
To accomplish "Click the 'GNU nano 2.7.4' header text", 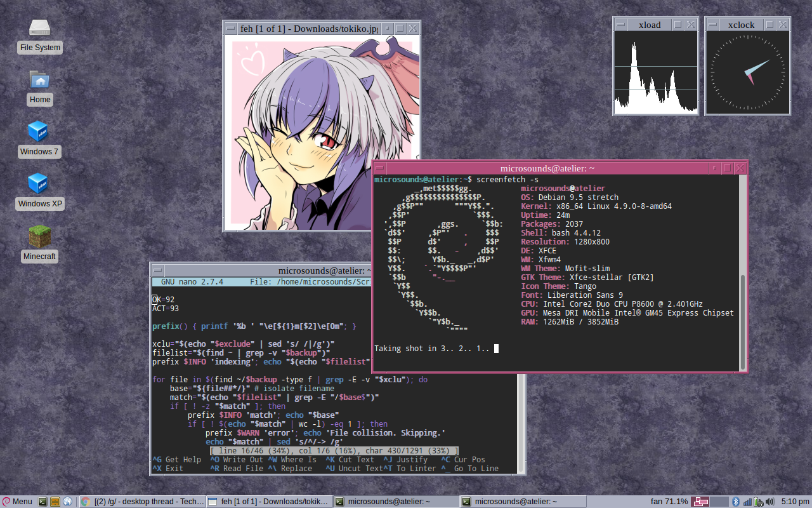I will tap(192, 282).
